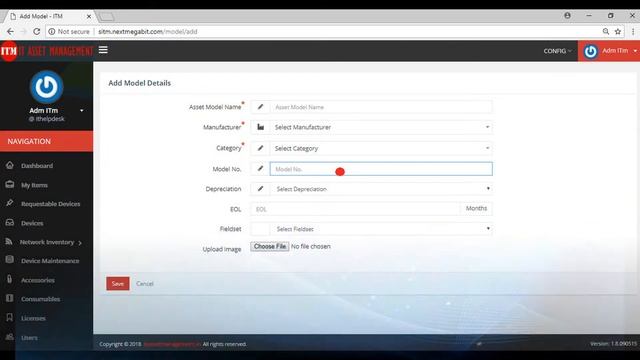Viewport: 640px width, 360px height.
Task: Click the Device Maintenance icon
Action: point(10,260)
